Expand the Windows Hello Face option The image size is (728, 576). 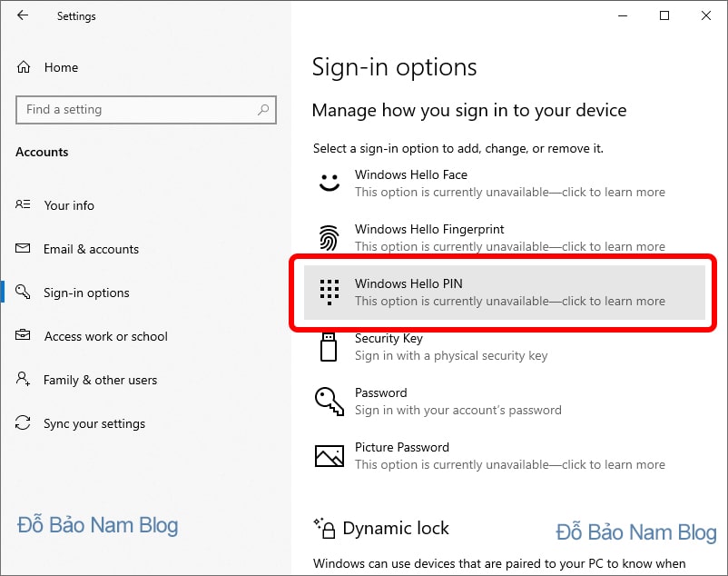pos(505,183)
